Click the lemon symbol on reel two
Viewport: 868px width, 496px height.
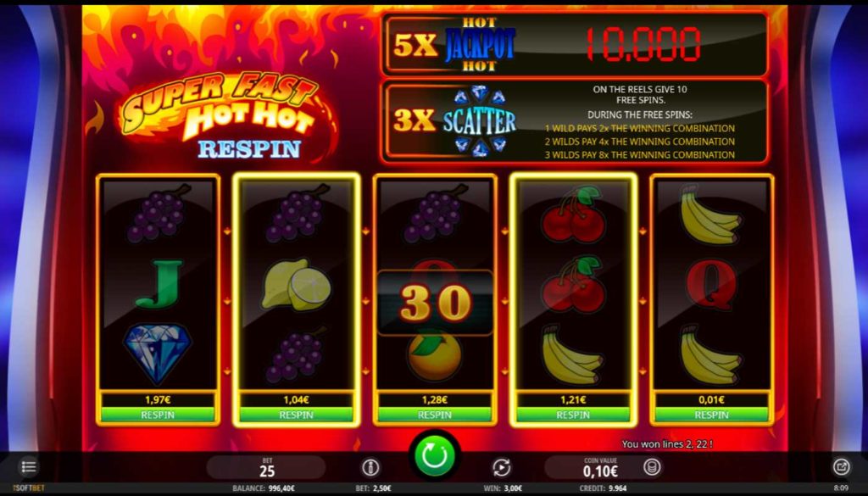(x=296, y=284)
